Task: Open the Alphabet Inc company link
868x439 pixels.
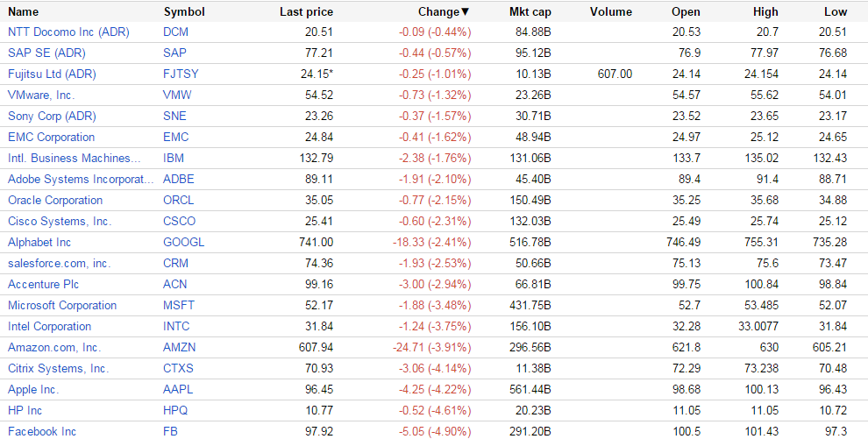Action: click(39, 242)
